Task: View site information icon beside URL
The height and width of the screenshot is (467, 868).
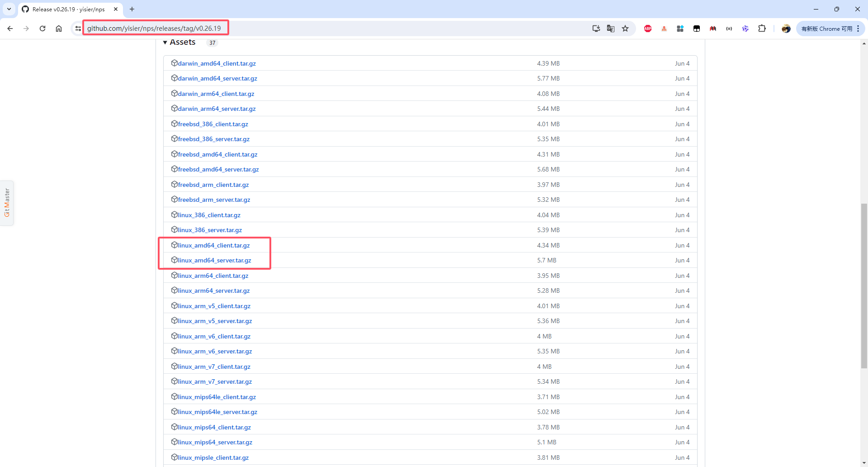Action: click(x=78, y=29)
